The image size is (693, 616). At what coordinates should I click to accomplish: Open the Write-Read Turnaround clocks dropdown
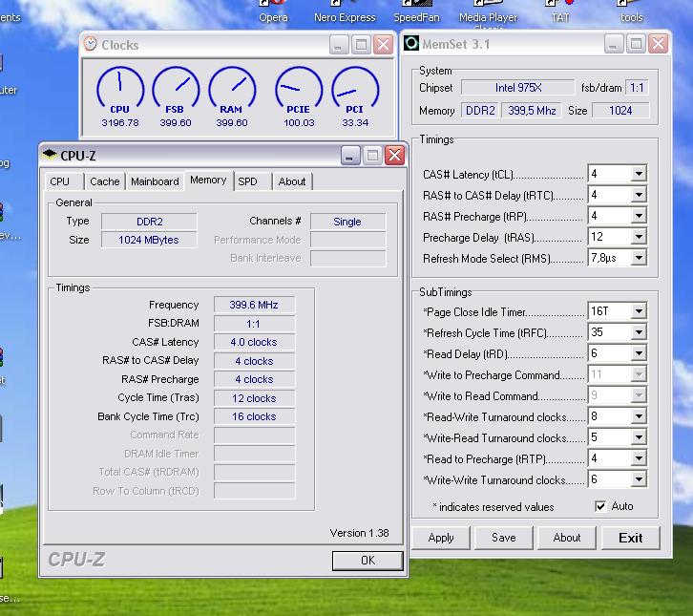click(640, 437)
